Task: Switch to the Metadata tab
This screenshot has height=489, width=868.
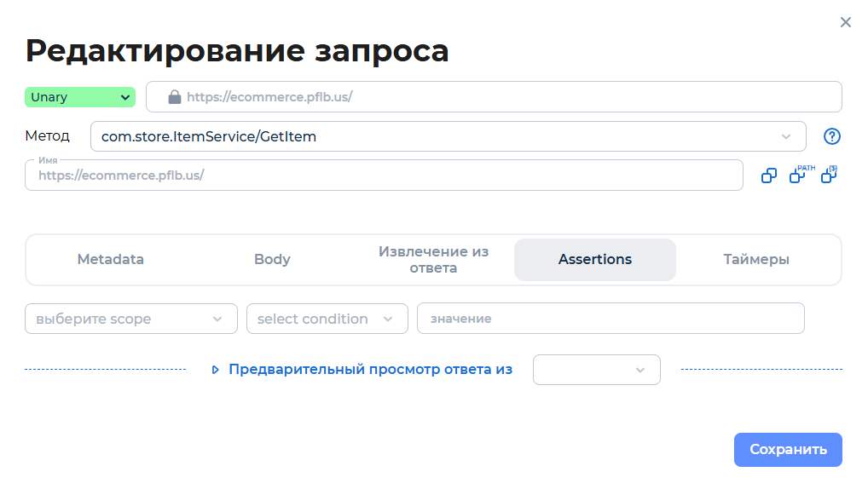Action: (x=111, y=260)
